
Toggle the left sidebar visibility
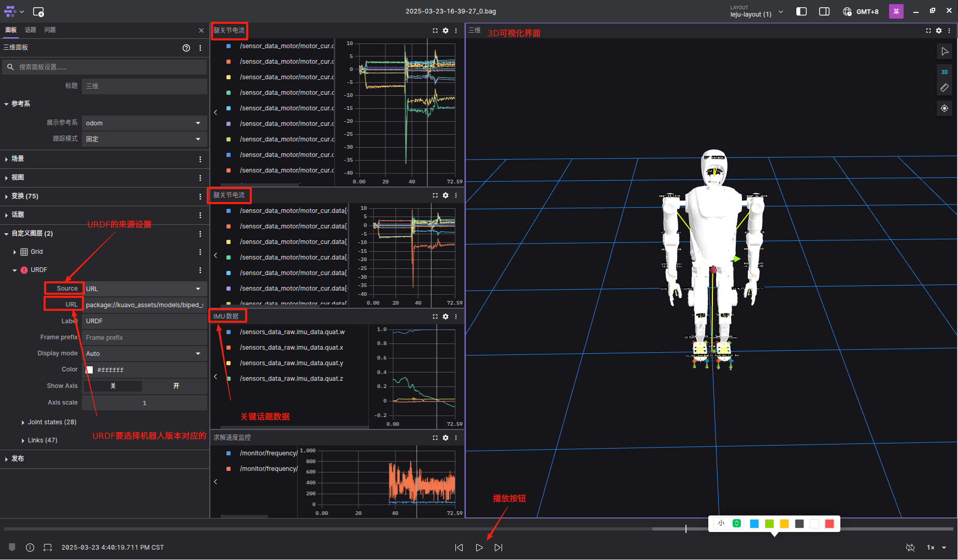(x=802, y=11)
